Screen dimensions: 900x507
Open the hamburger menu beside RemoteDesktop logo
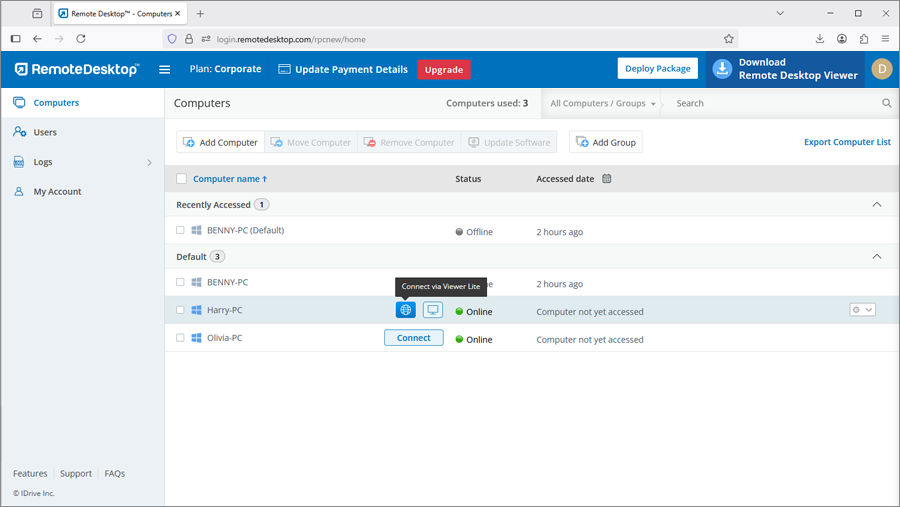pos(165,70)
